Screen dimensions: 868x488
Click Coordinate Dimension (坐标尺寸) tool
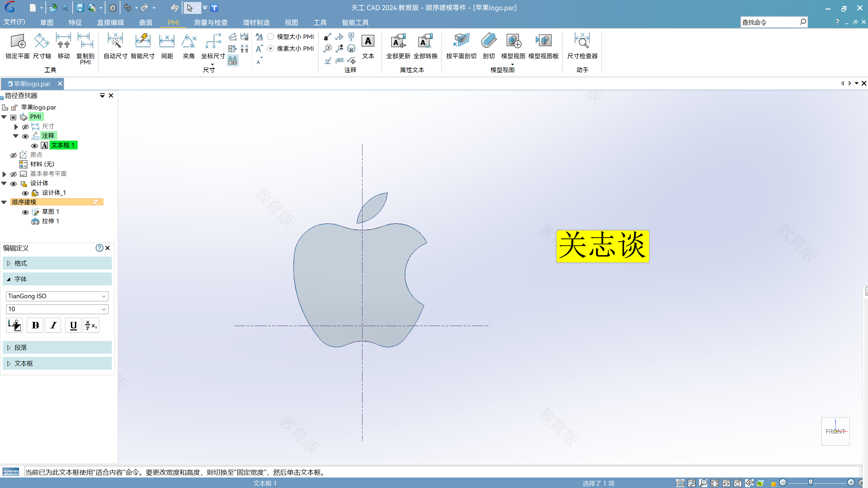[213, 46]
